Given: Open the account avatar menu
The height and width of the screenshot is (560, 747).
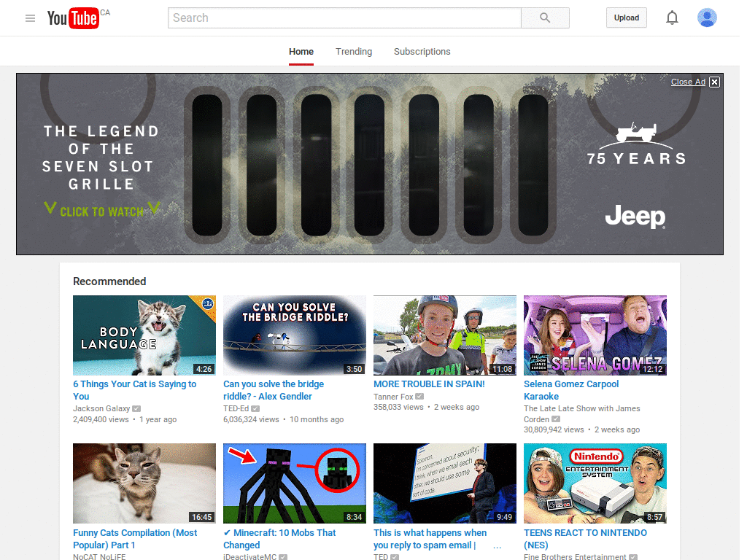Looking at the screenshot, I should click(707, 17).
